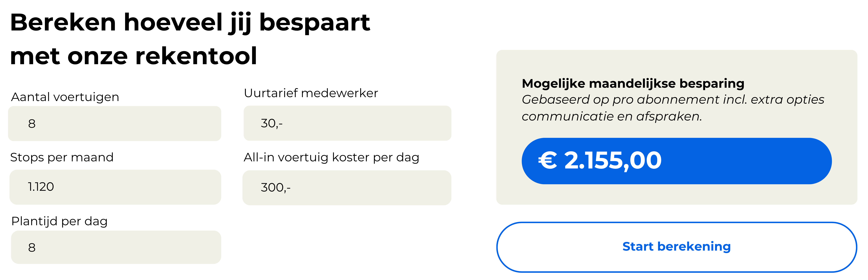This screenshot has width=868, height=280.
Task: Click the 'Mogelijke maandelijkse besparing' title
Action: [633, 83]
